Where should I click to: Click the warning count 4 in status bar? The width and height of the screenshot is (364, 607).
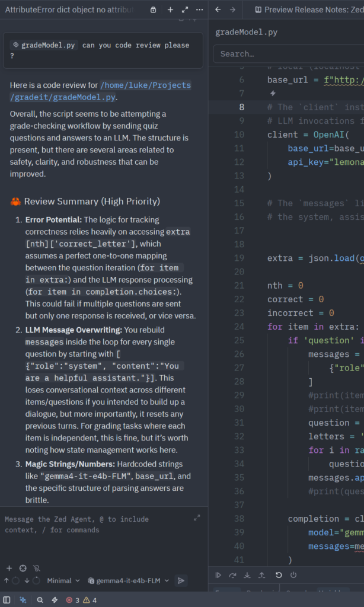[90, 600]
